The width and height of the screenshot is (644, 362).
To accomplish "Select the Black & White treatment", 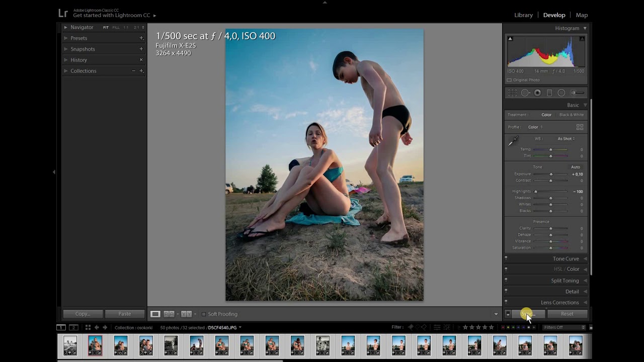I will 572,115.
